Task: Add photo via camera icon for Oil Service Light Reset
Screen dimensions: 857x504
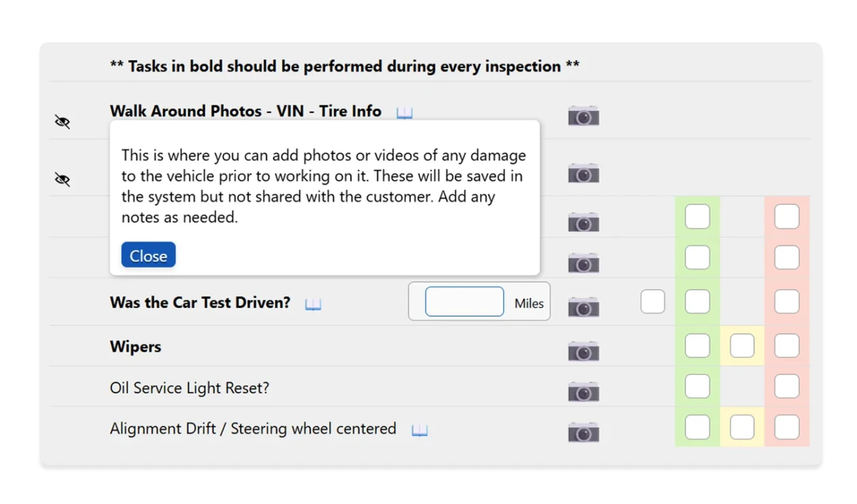Action: point(583,391)
